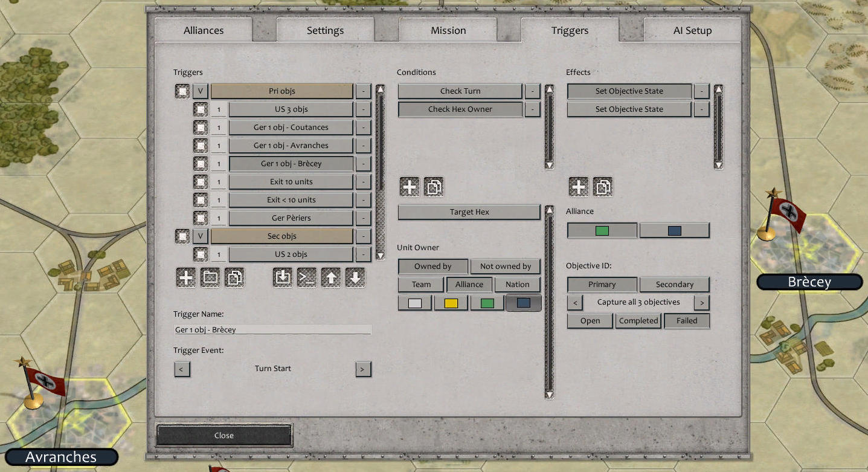Add a new trigger with plus icon

point(186,277)
